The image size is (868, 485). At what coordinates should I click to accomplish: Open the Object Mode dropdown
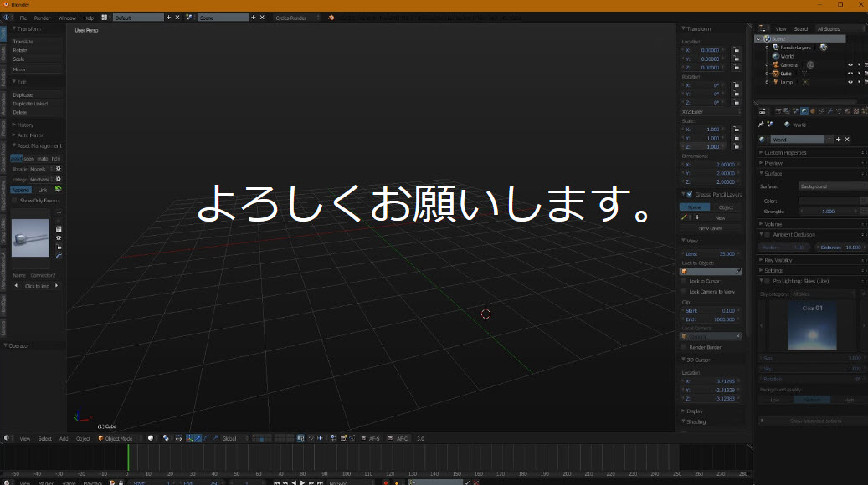[119, 438]
